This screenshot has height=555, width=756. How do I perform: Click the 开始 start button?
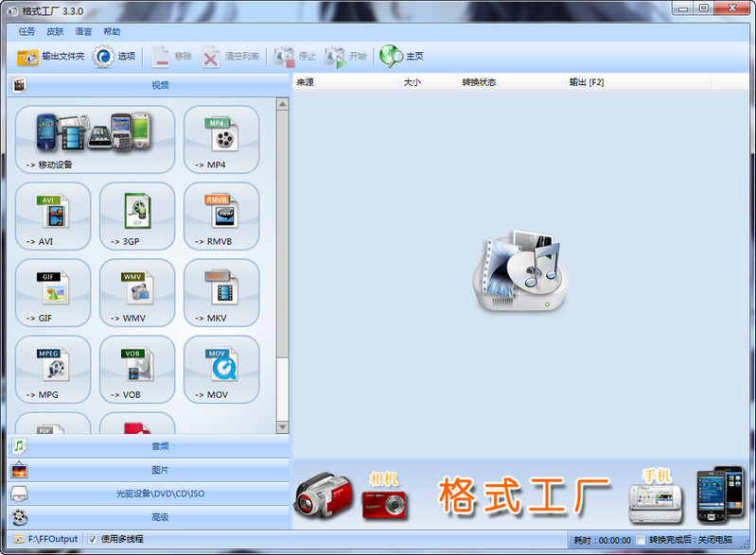(345, 57)
